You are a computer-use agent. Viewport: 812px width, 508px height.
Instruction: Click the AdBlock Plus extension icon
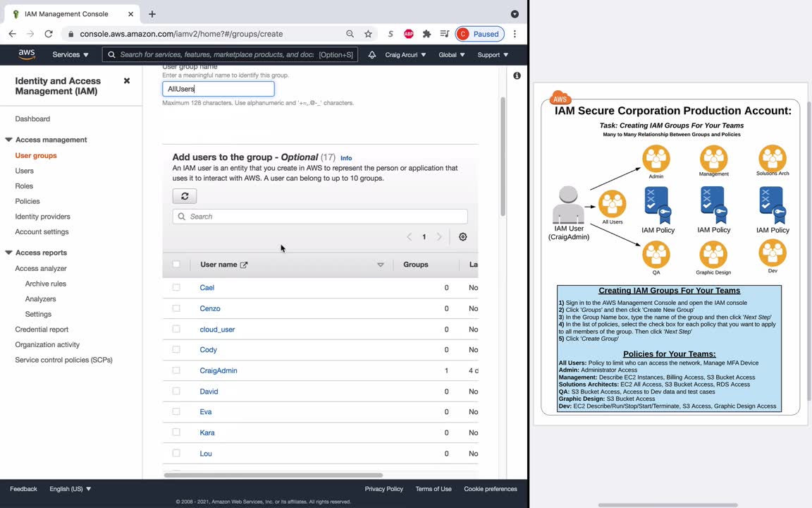pyautogui.click(x=409, y=34)
